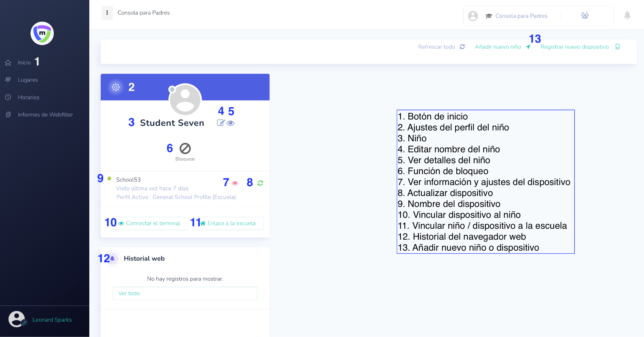The height and width of the screenshot is (337, 644).
Task: Select Horarios in sidebar
Action: tap(28, 97)
